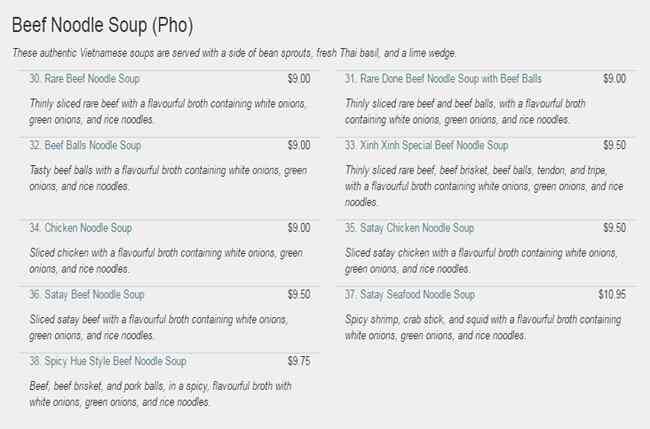Select Rare Done Beef Noodle Soup with Beef Balls
The width and height of the screenshot is (650, 429).
pyautogui.click(x=444, y=78)
